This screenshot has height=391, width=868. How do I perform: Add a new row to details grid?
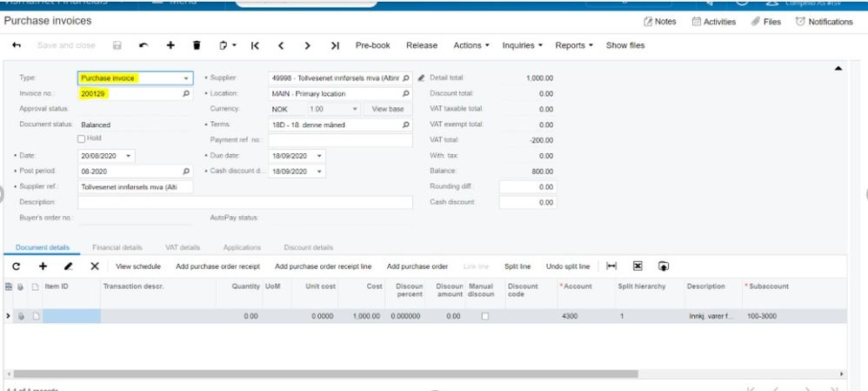pos(43,266)
